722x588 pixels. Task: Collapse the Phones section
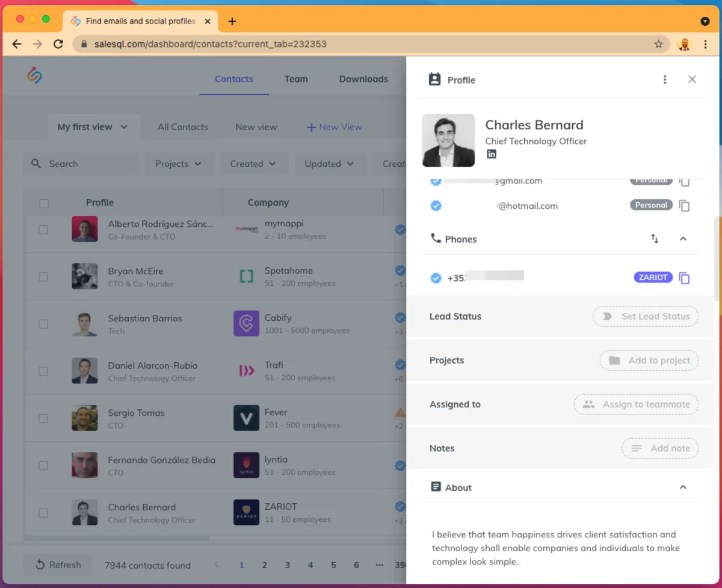click(x=683, y=239)
